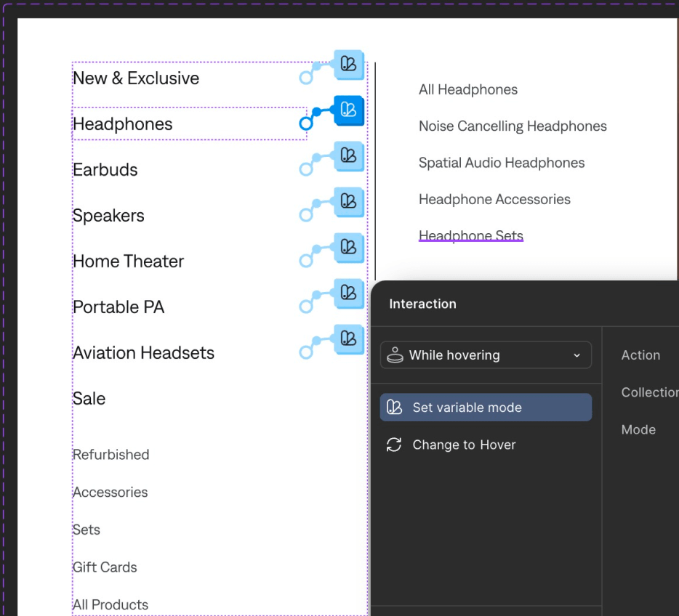This screenshot has width=679, height=616.
Task: Click the variable mode icon beside New & Exclusive
Action: 349,64
